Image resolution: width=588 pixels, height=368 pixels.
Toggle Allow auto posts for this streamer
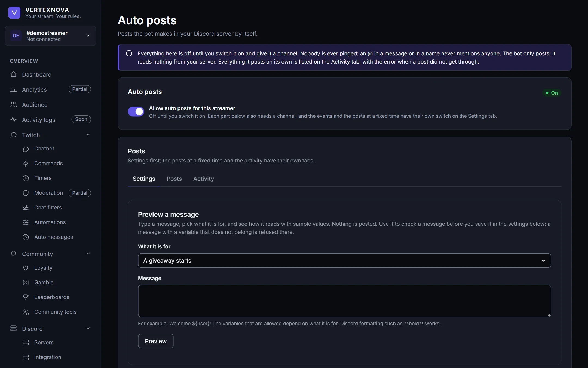pyautogui.click(x=136, y=111)
